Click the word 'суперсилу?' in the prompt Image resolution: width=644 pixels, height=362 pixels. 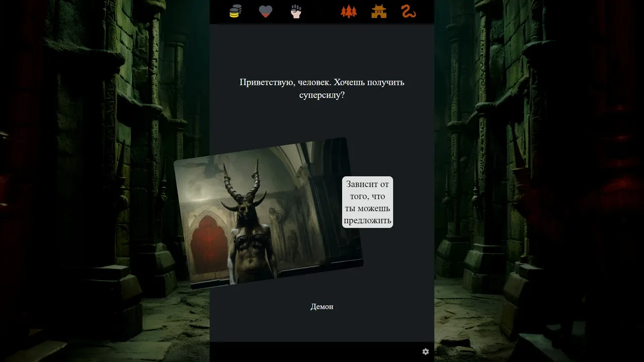321,95
